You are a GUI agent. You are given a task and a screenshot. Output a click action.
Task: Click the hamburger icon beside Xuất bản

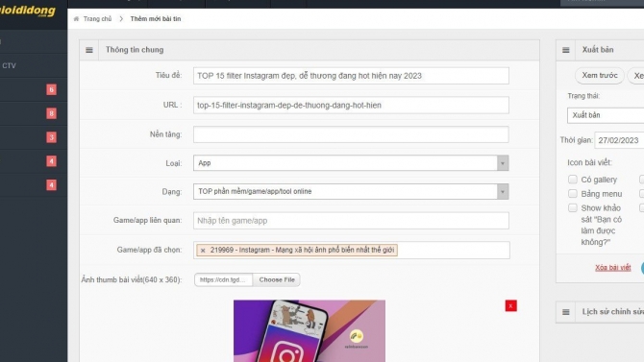565,50
